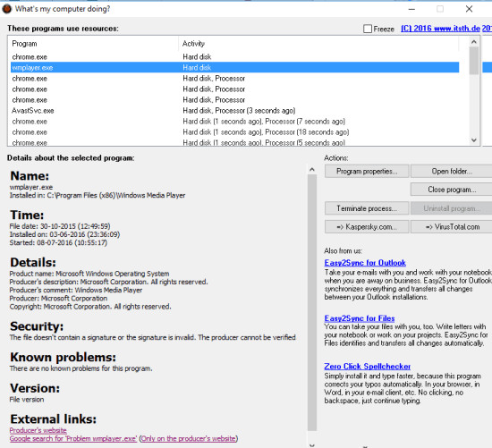This screenshot has height=448, width=492.
Task: Select the wmplayer.exe row in the list
Action: tap(234, 67)
